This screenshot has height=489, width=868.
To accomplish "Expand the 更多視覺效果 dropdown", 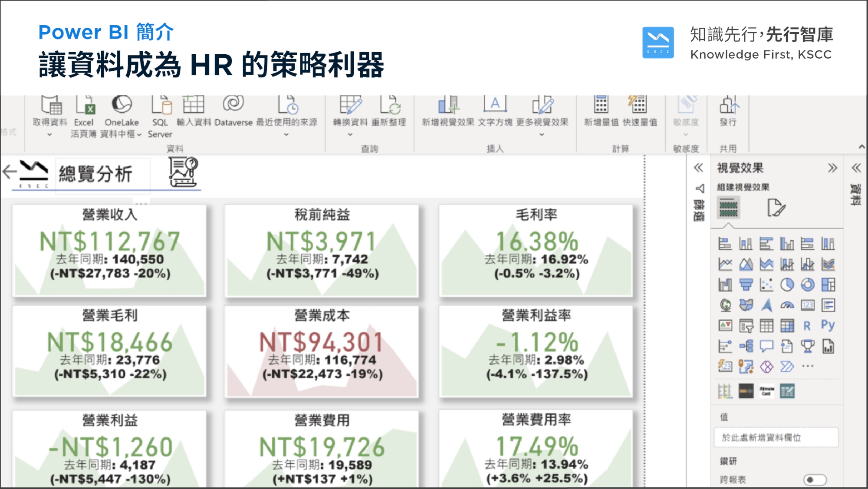I will [542, 135].
